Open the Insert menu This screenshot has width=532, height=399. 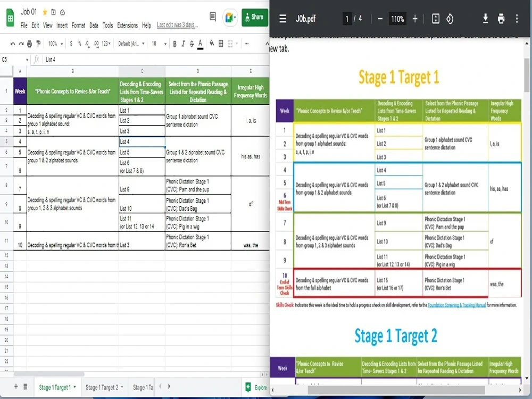(62, 25)
